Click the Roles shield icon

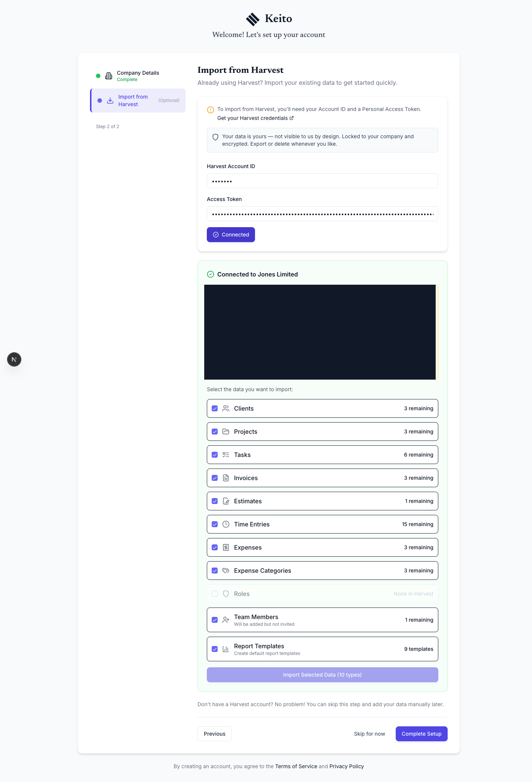226,594
